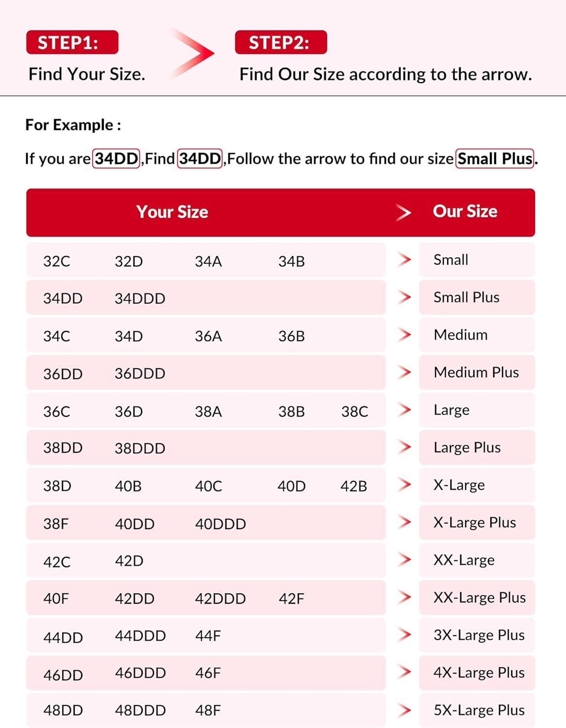Select the Small Plus size label in table

tap(466, 297)
